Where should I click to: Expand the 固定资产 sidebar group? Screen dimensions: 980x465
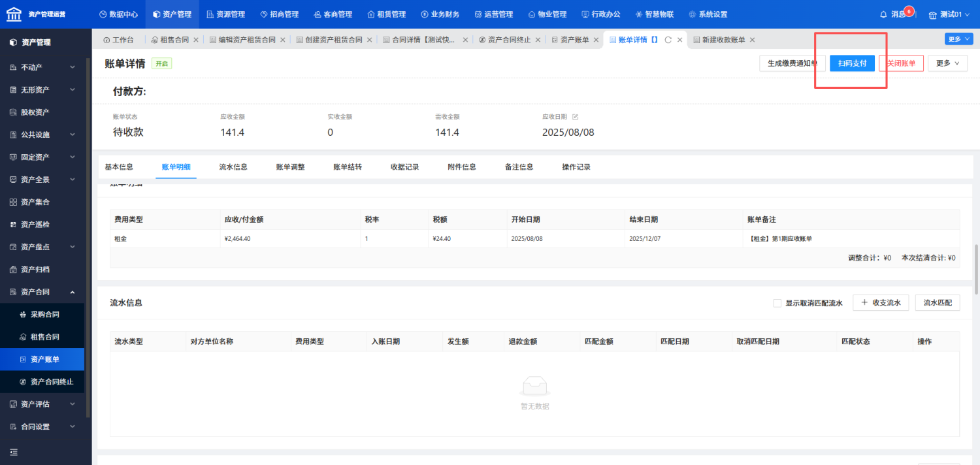point(42,157)
